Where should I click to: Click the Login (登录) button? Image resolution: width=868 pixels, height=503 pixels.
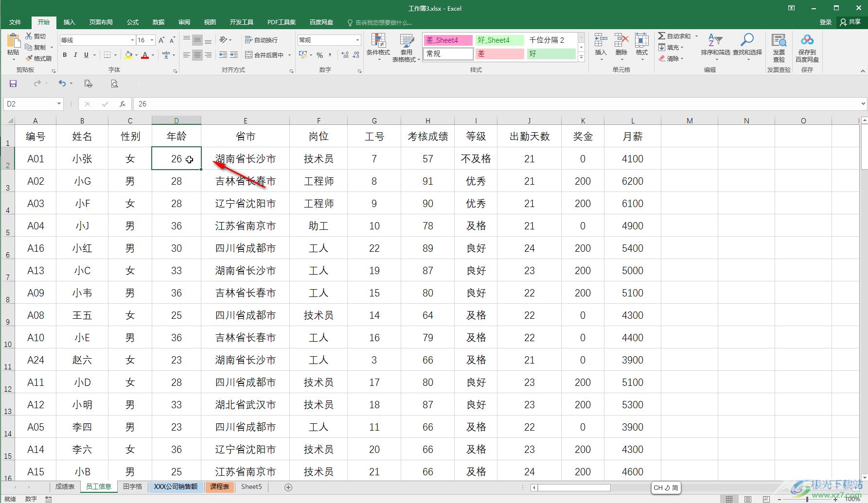pos(826,22)
